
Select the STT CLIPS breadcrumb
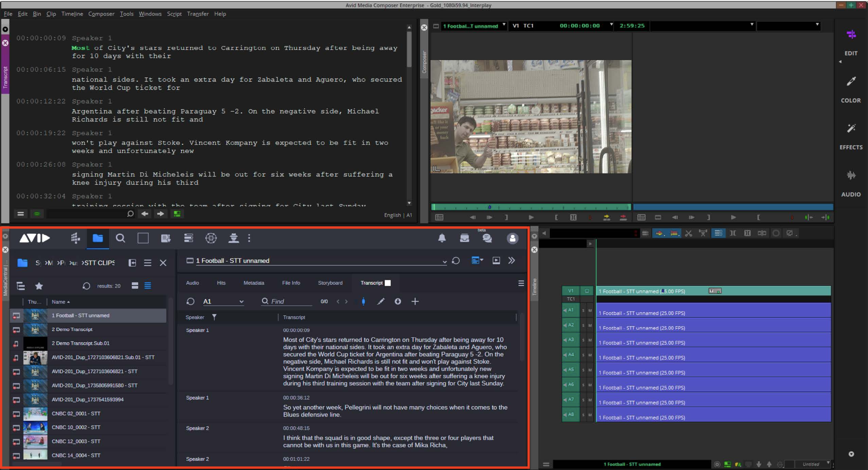coord(99,263)
